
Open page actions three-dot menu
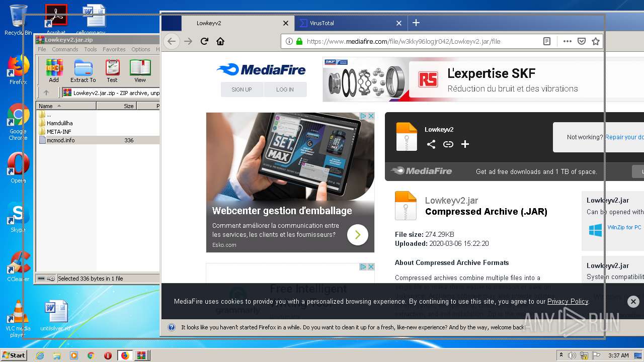click(x=567, y=41)
